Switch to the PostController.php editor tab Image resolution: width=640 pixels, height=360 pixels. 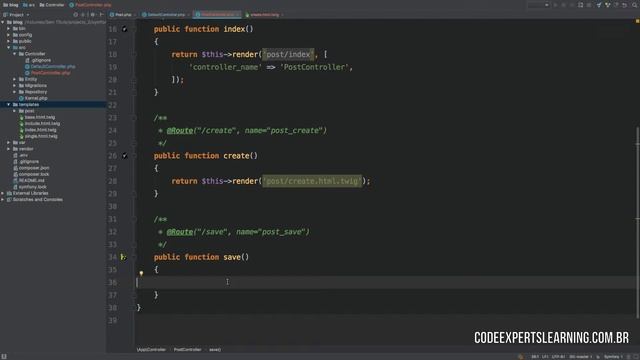coord(218,15)
